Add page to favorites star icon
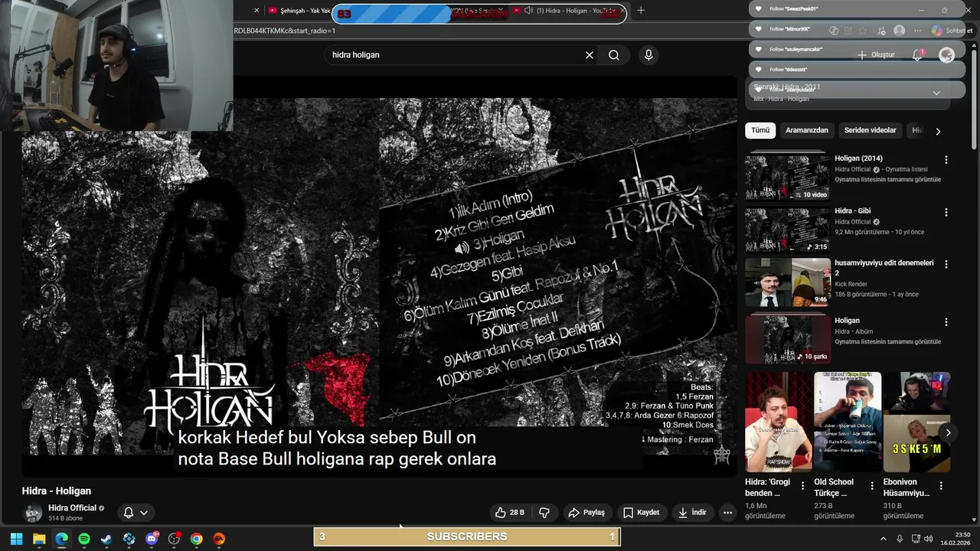Screen dimensions: 980x551 click(x=864, y=31)
